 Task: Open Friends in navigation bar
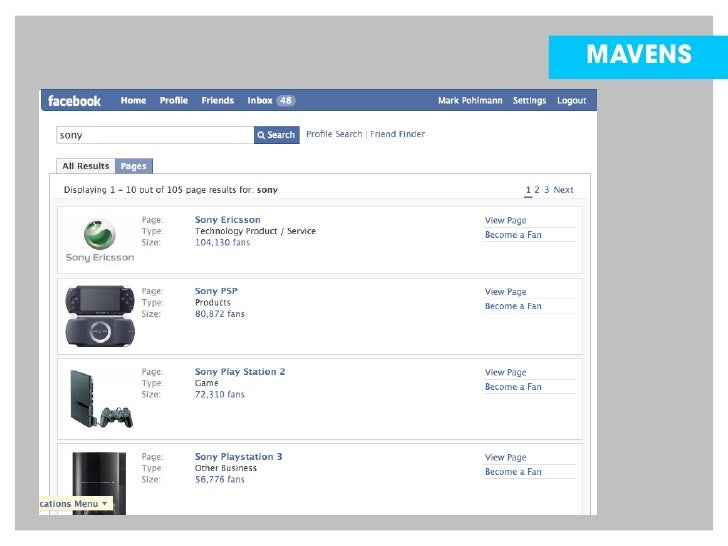tap(218, 100)
